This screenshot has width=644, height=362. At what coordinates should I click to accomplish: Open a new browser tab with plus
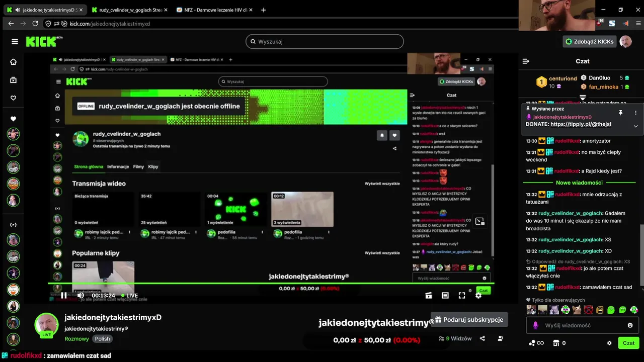pyautogui.click(x=264, y=10)
